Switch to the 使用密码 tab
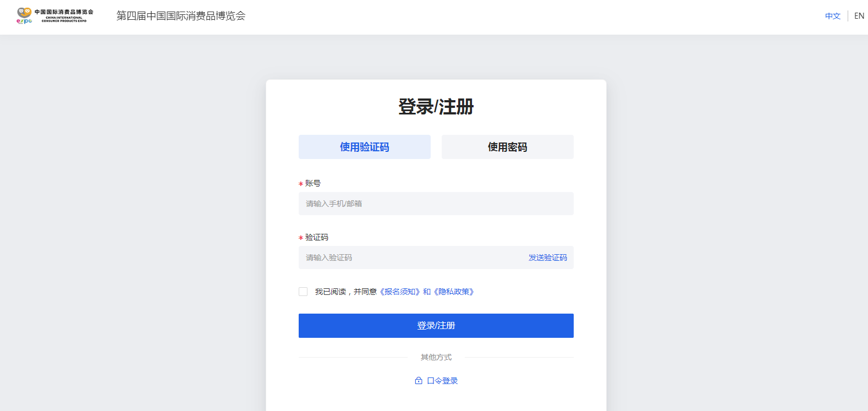This screenshot has width=868, height=411. point(508,147)
